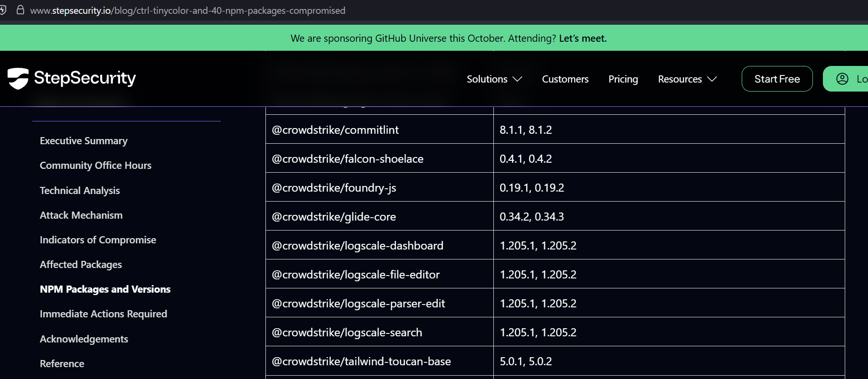Click the tracking protection shield icon

pos(3,10)
